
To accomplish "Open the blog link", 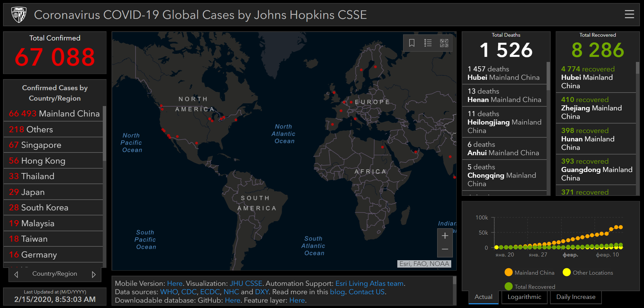I will coord(337,292).
